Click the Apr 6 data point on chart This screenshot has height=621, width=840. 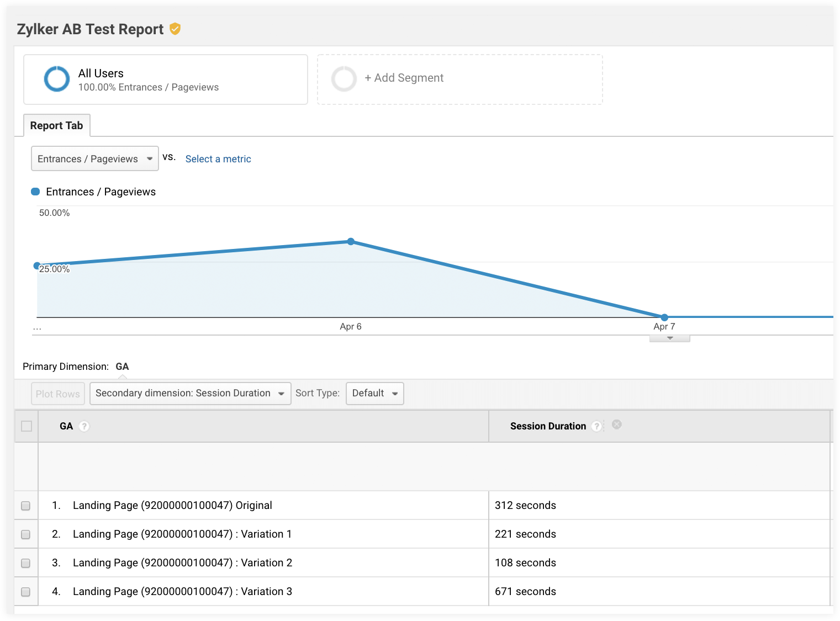[351, 241]
